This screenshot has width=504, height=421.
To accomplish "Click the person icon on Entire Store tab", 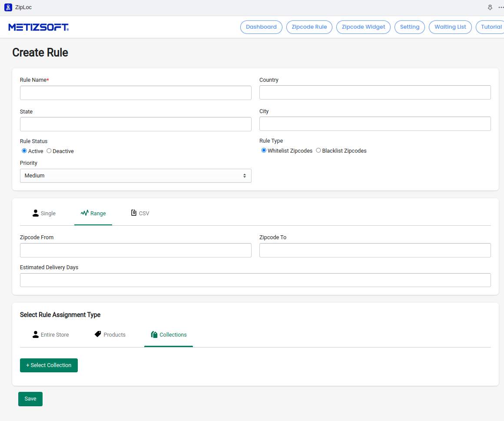I will pos(36,334).
